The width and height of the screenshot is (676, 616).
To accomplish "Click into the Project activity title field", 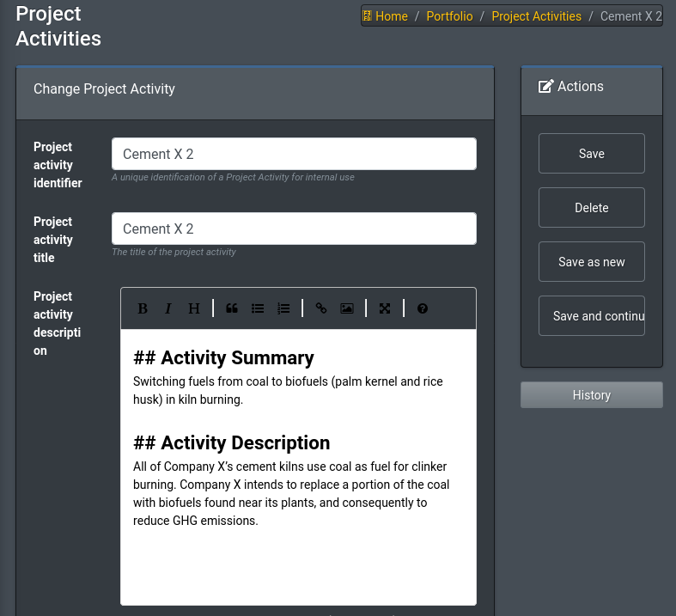I will [294, 229].
